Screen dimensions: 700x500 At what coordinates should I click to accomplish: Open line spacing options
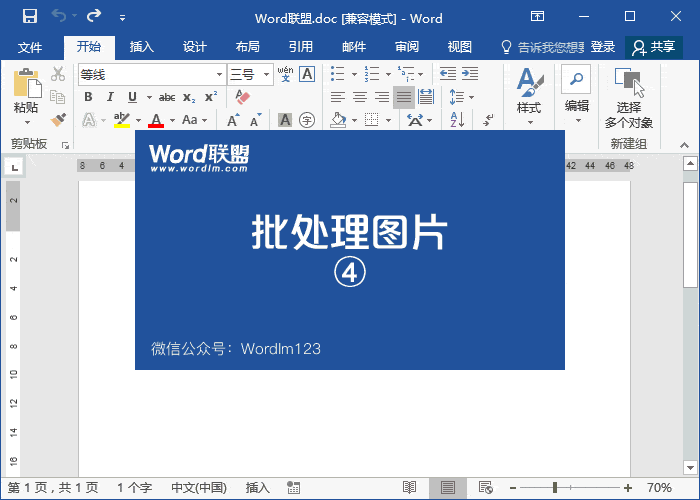pyautogui.click(x=462, y=97)
